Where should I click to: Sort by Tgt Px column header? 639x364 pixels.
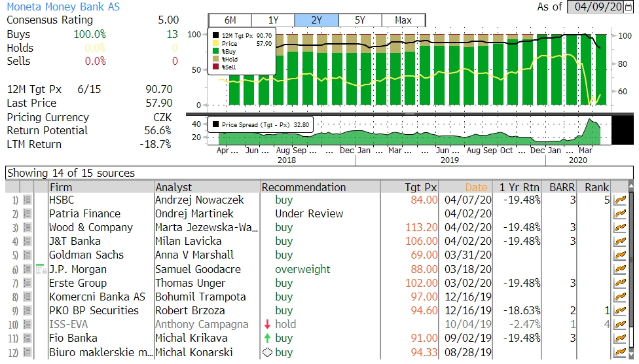[410, 187]
